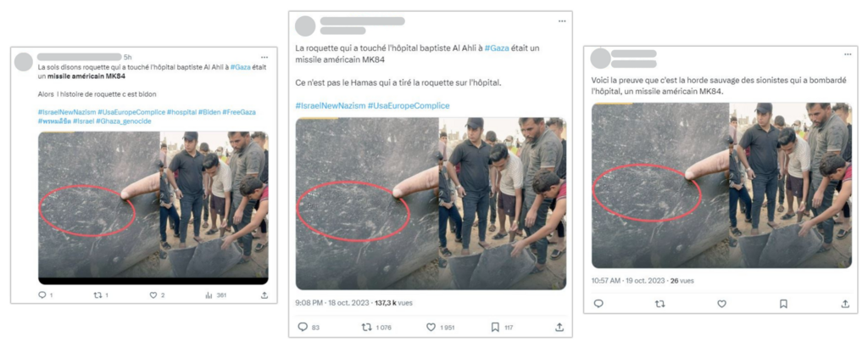The image size is (868, 348).
Task: Like the left tweet with 2 likes
Action: pyautogui.click(x=153, y=295)
